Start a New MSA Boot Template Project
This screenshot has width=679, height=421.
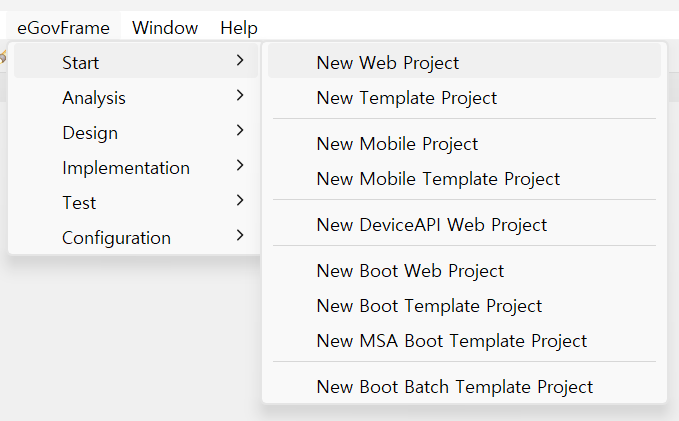tap(452, 341)
